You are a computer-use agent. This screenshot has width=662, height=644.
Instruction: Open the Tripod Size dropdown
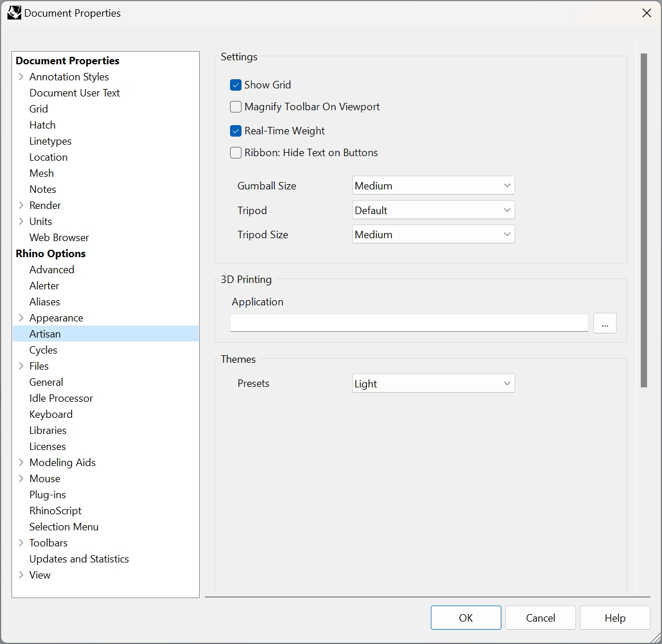point(433,234)
